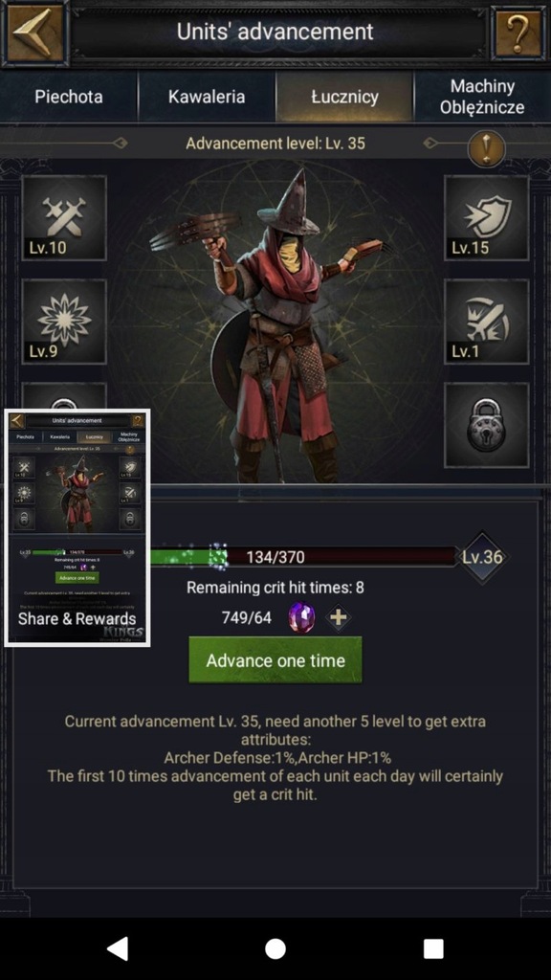
Task: Click the 134/370 advancement progress bar
Action: click(303, 556)
